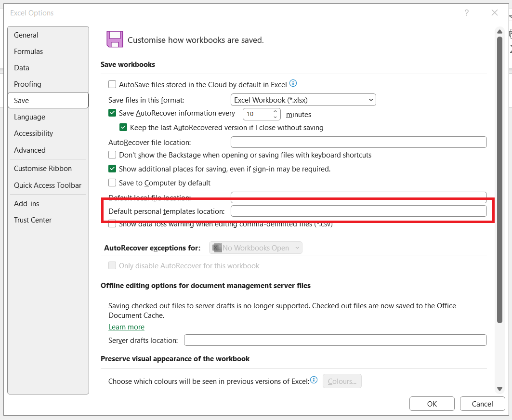
Task: Click the Help question mark icon
Action: pos(466,13)
